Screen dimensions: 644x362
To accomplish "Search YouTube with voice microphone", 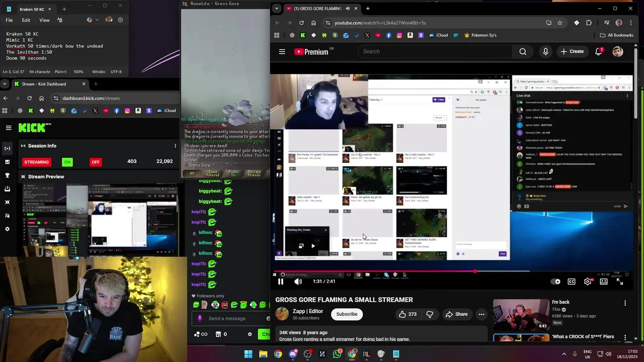I will click(545, 51).
